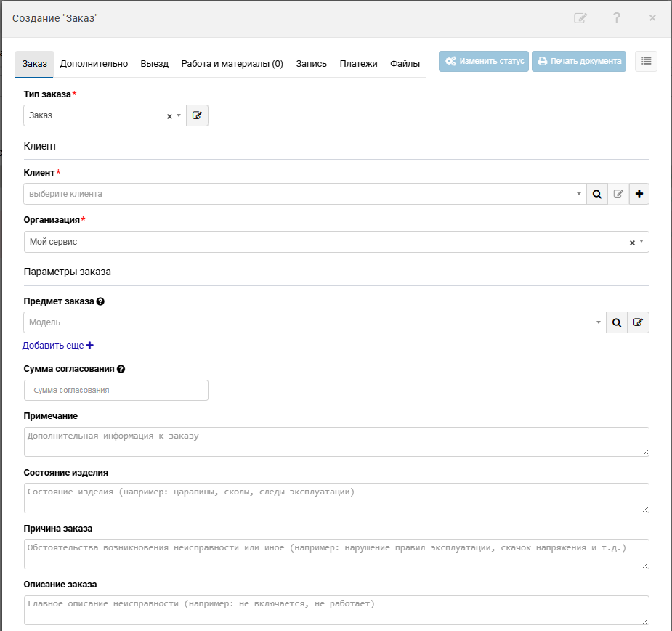Focus the Сумма согласования input field
This screenshot has height=631, width=672.
tap(116, 391)
